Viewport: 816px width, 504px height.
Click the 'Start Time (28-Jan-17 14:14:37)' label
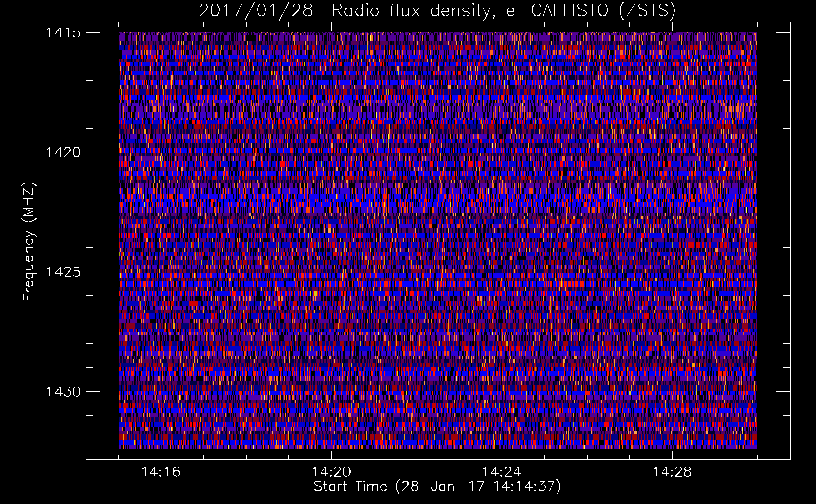point(437,487)
